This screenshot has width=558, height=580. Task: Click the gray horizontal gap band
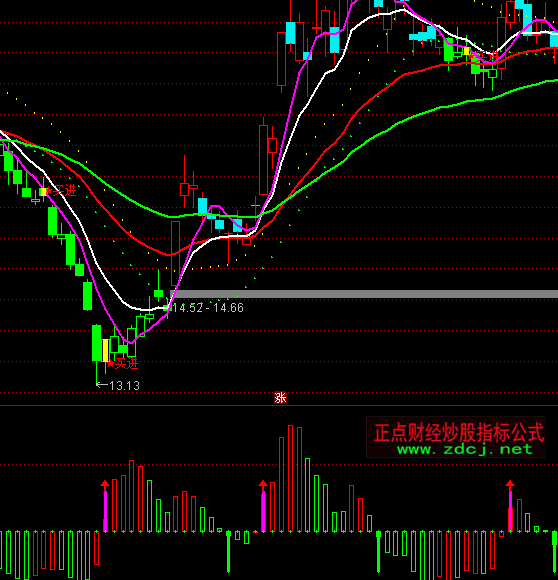(x=364, y=294)
